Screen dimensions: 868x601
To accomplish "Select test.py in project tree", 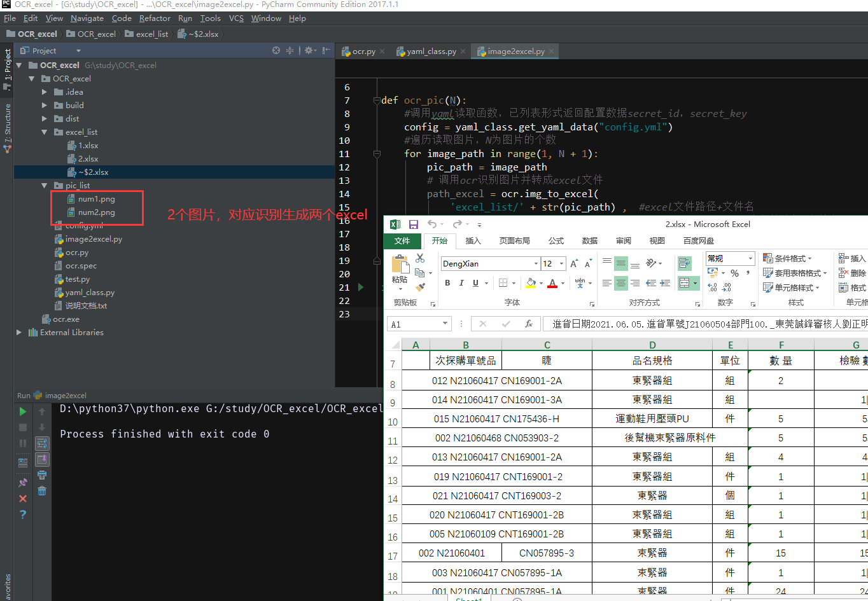I will pyautogui.click(x=77, y=279).
